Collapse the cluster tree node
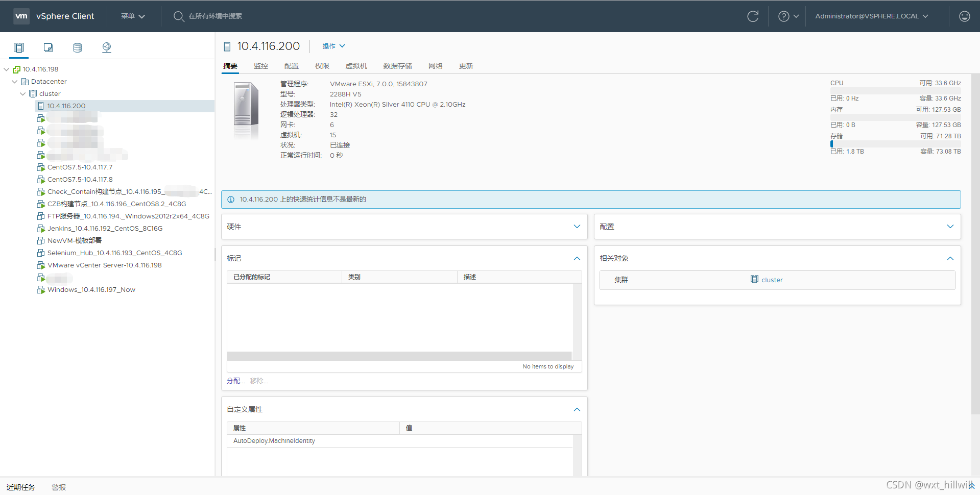Image resolution: width=980 pixels, height=495 pixels. point(22,94)
